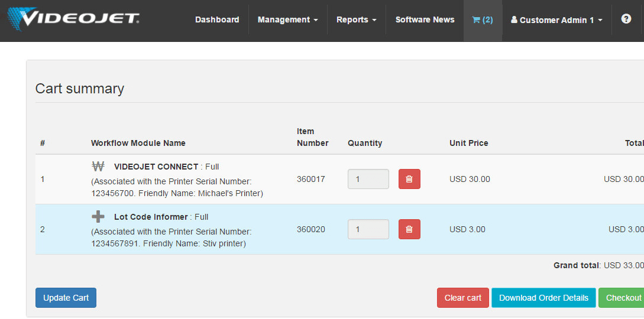Viewport: 644px width, 319px height.
Task: Click Download Order Details button
Action: tap(543, 298)
